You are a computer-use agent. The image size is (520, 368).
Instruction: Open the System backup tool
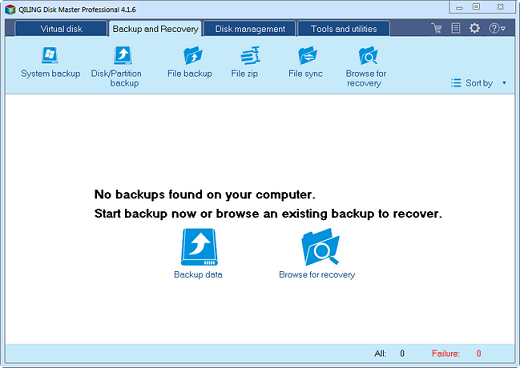50,63
